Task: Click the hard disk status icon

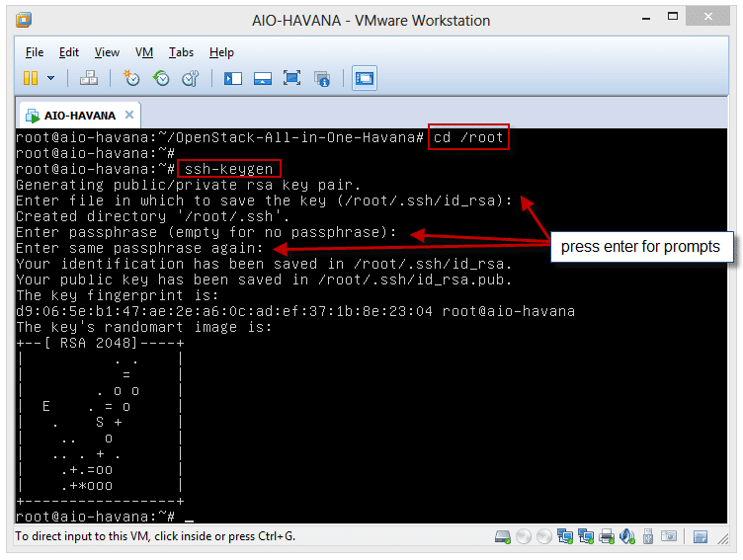Action: pyautogui.click(x=504, y=537)
